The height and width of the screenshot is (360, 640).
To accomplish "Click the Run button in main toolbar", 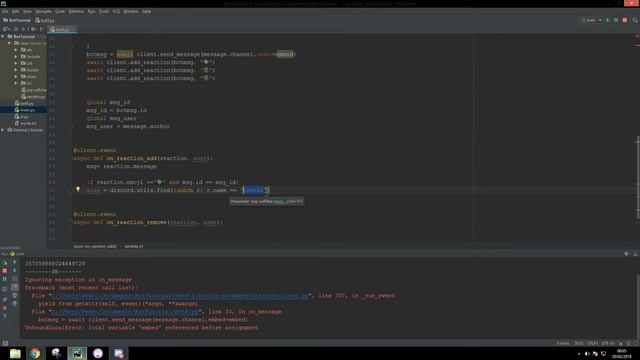I will 608,20.
